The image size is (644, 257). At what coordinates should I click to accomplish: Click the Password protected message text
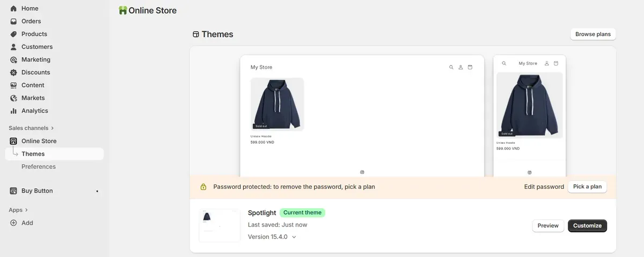(x=294, y=187)
